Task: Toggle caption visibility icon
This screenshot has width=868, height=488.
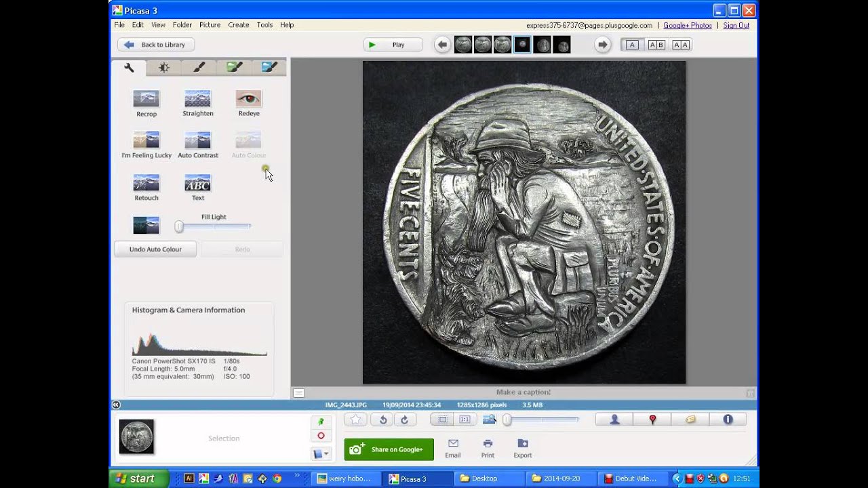Action: tap(299, 392)
